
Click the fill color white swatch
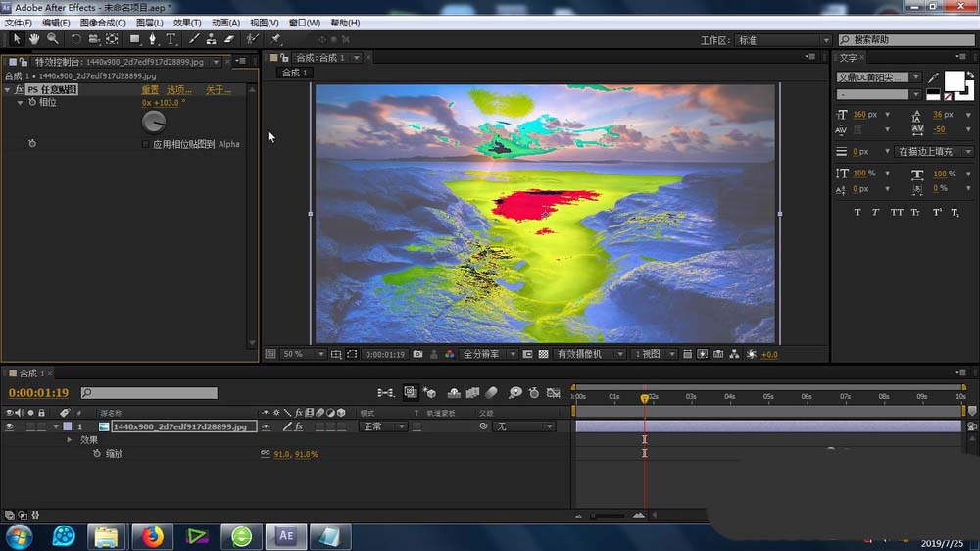[x=955, y=79]
